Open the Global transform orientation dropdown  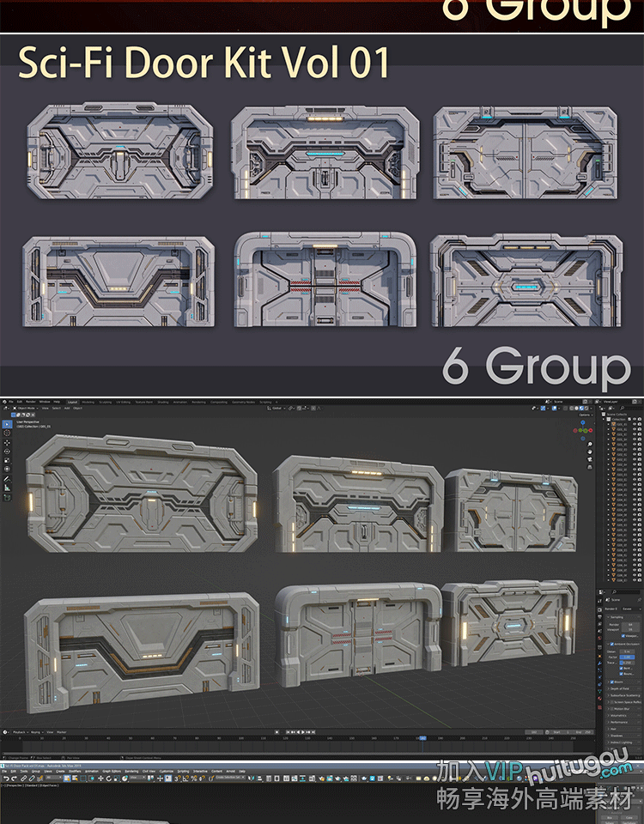click(276, 409)
